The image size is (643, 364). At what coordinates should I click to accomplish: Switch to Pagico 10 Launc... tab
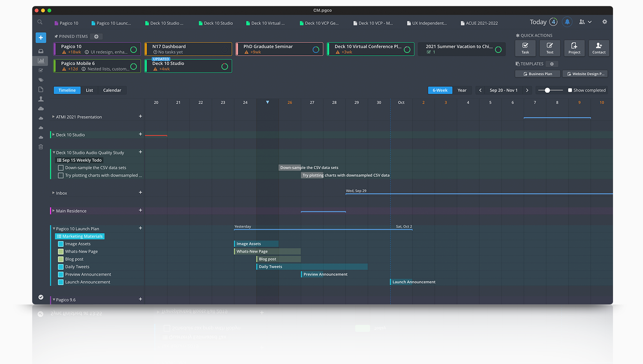click(111, 23)
